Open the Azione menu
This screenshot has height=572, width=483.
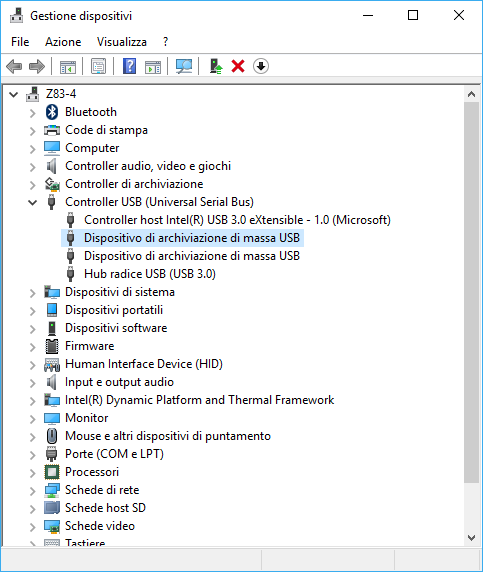(x=63, y=42)
